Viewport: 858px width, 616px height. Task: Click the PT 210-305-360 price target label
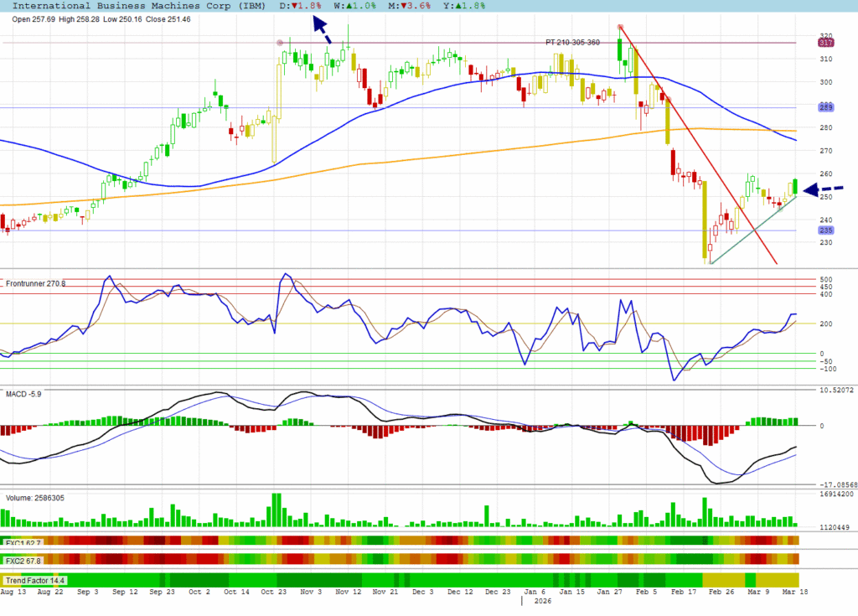572,42
